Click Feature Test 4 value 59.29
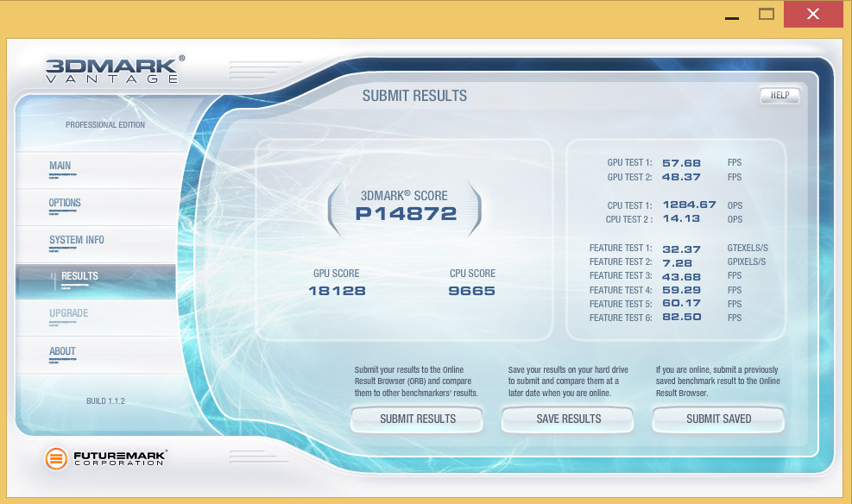The height and width of the screenshot is (504, 852). point(681,290)
